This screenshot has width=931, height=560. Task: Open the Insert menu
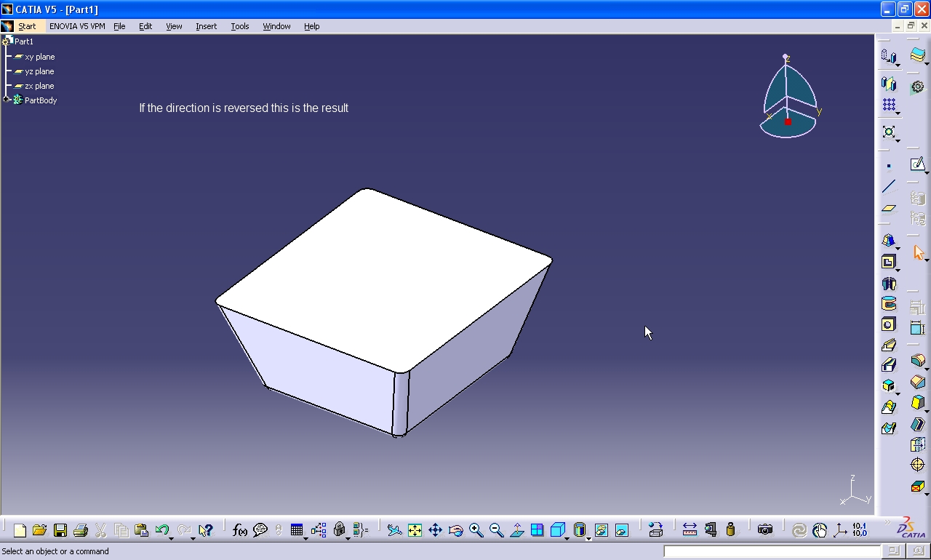pos(206,26)
